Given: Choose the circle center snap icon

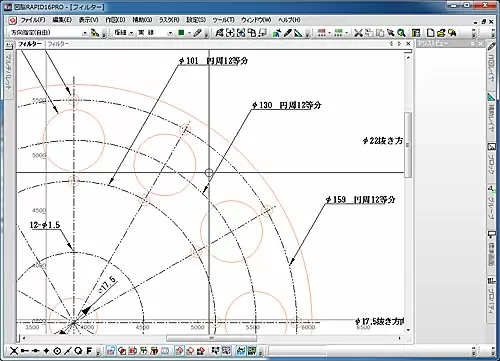Looking at the screenshot, I should 57,351.
